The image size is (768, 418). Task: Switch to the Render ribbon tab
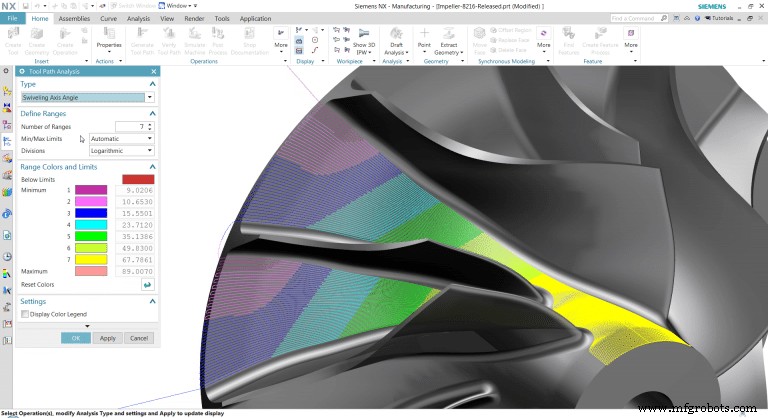pyautogui.click(x=194, y=19)
